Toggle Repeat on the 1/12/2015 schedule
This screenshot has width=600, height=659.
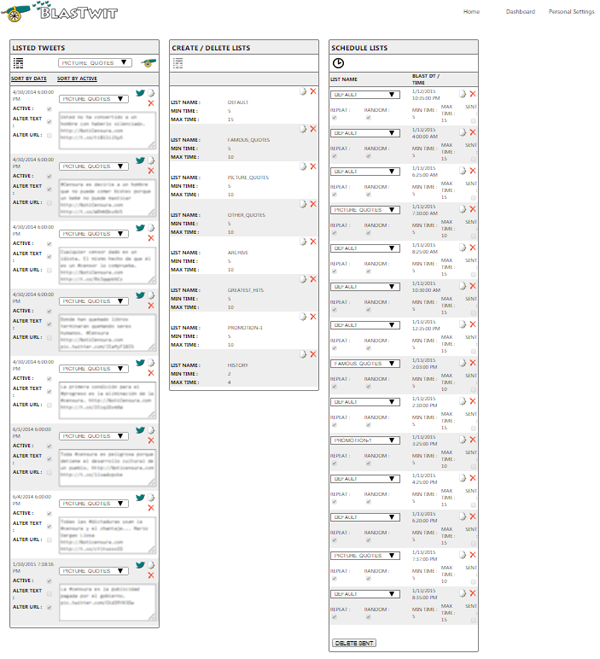(x=334, y=118)
